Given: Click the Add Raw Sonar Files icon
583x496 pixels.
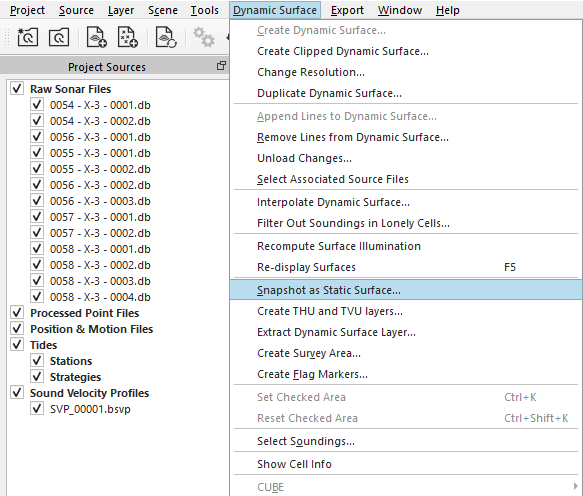Looking at the screenshot, I should click(97, 37).
